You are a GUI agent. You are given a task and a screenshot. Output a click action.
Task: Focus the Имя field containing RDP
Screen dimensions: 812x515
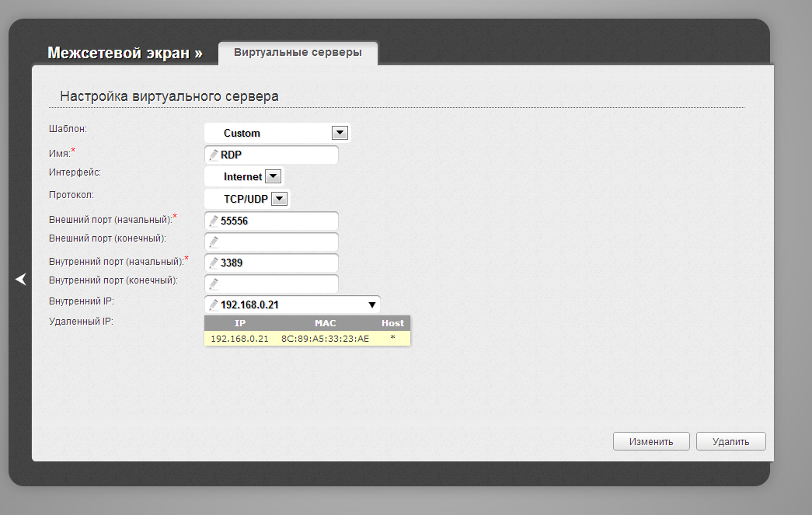click(276, 155)
